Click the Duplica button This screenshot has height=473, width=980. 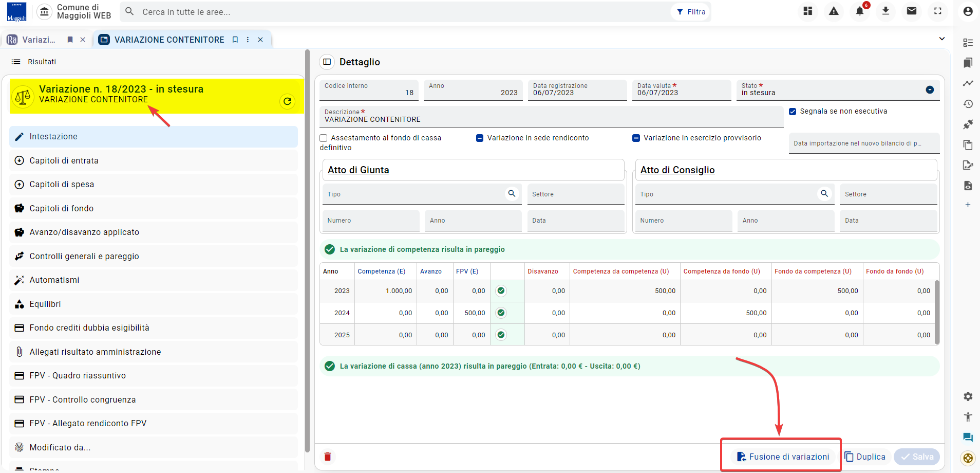click(865, 457)
